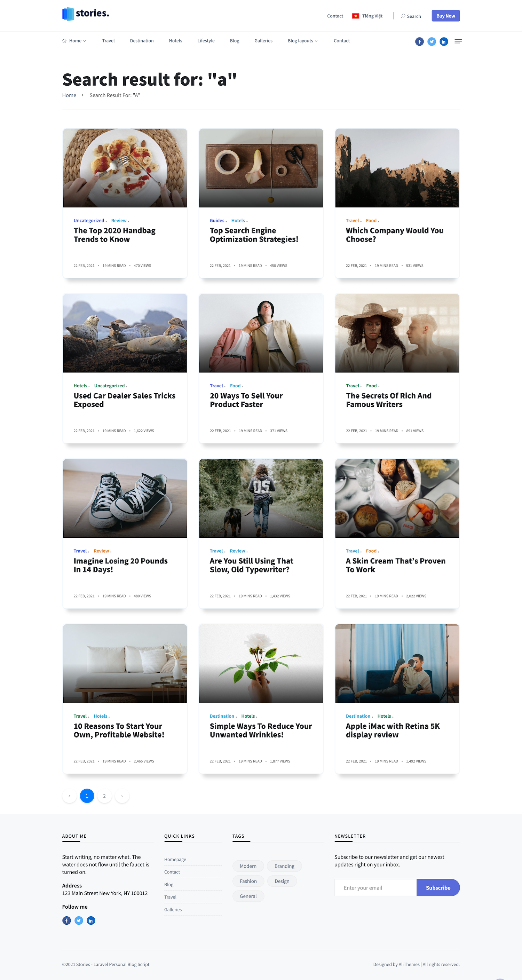
Task: Click the Stories logo icon
Action: (x=68, y=14)
